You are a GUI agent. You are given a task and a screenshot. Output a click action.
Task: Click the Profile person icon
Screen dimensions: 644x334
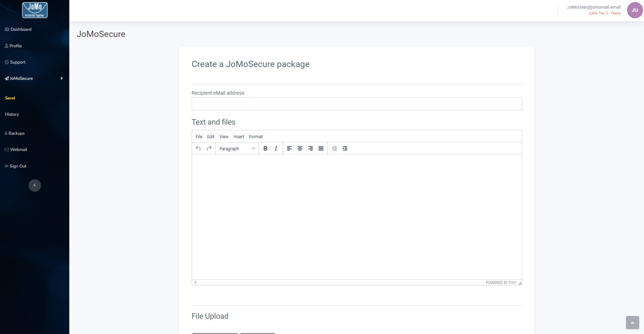tap(6, 46)
